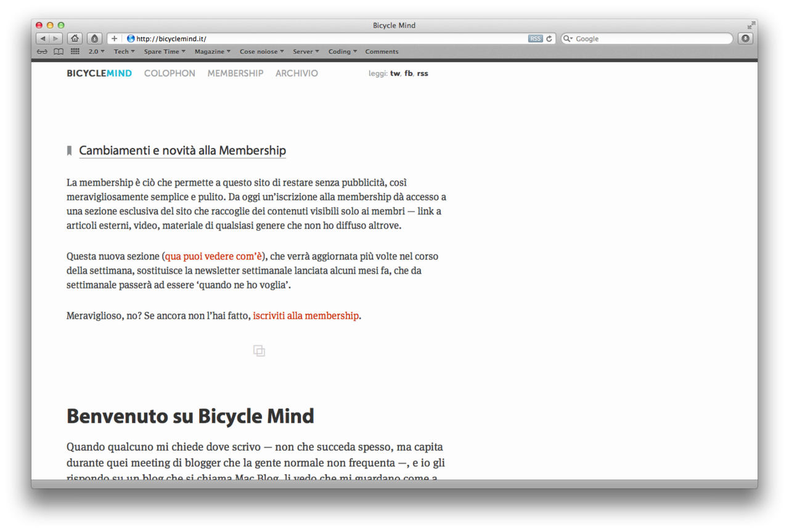789x532 pixels.
Task: Click into the Google search field
Action: (650, 39)
